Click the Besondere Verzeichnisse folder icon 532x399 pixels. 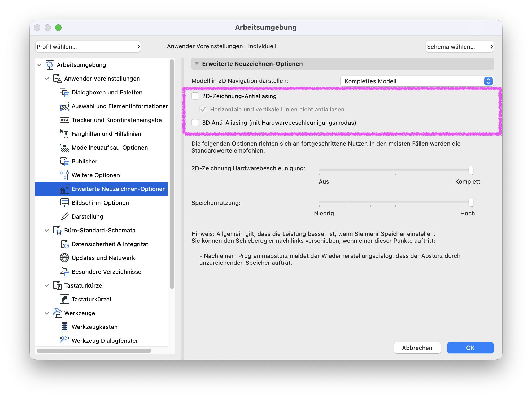64,272
